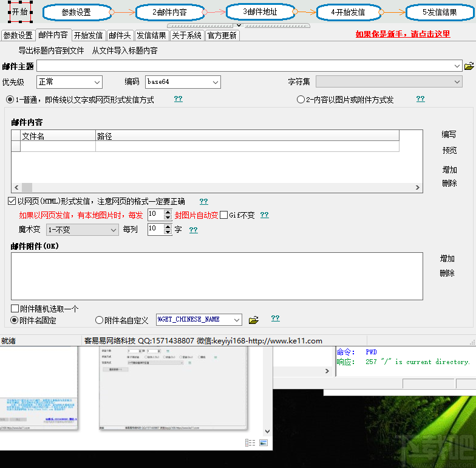Open ?? help beside 每列 字 setting
The image size is (476, 468).
193,230
